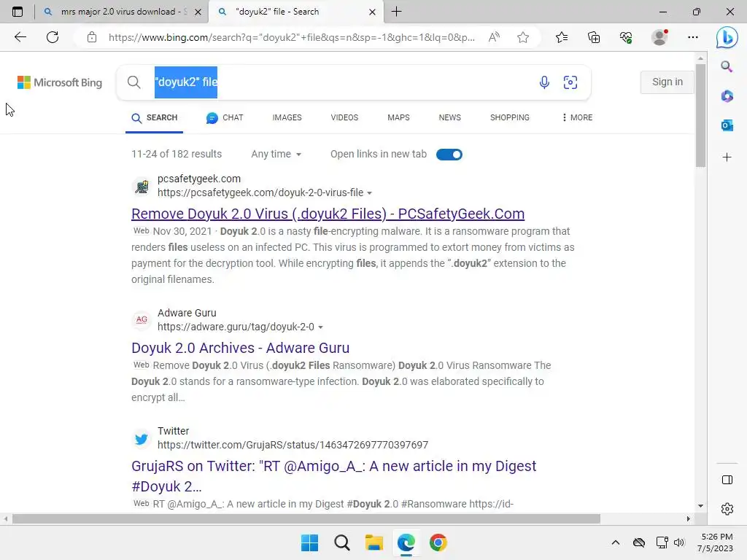Add a new app to sidebar
Screen dimensions: 747x560
click(727, 157)
